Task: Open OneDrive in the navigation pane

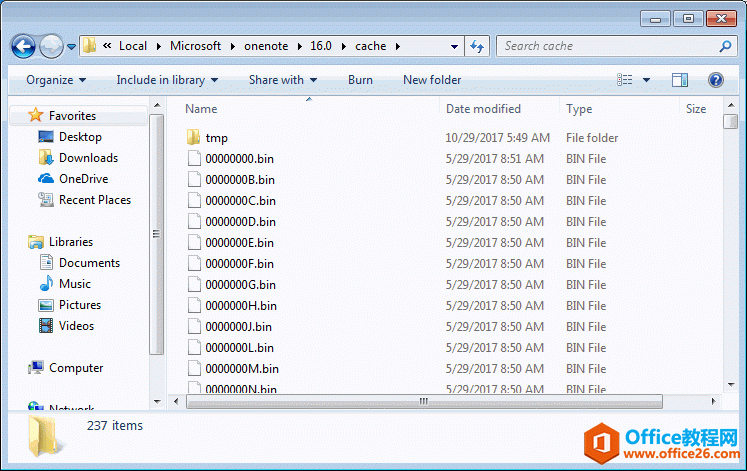Action: [x=83, y=179]
